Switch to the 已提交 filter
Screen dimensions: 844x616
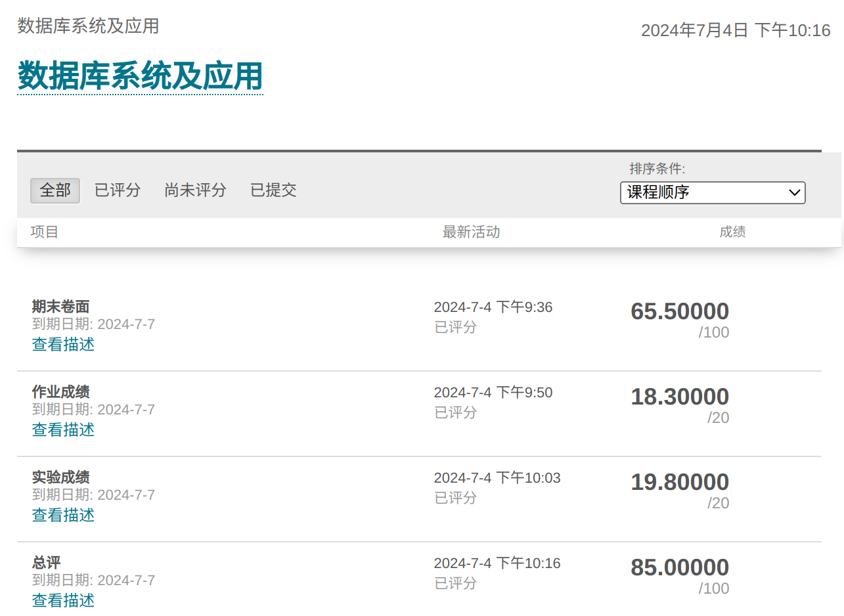273,190
